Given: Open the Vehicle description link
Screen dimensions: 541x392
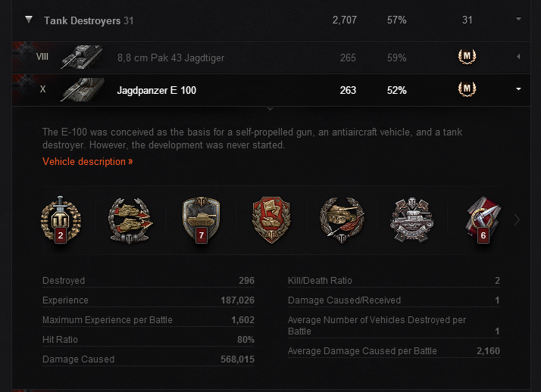Looking at the screenshot, I should coord(87,161).
